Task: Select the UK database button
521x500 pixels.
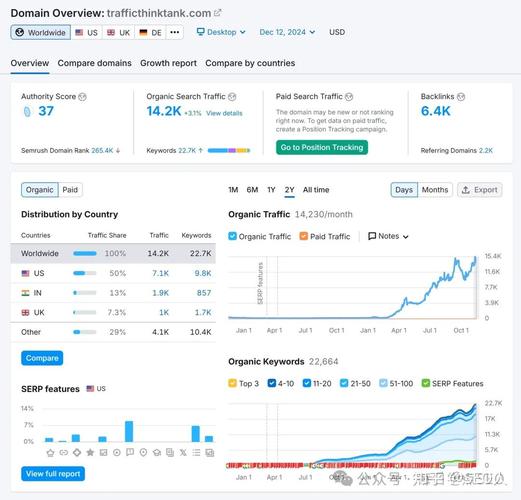Action: point(119,32)
